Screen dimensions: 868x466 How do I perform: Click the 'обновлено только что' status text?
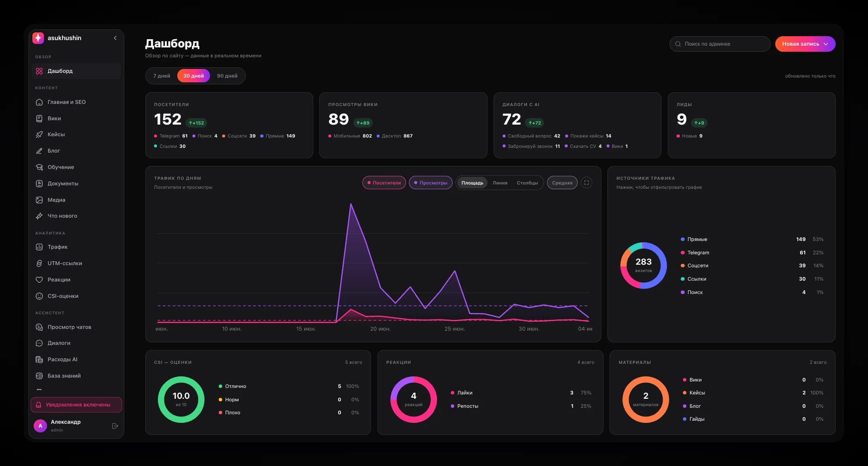tap(810, 76)
